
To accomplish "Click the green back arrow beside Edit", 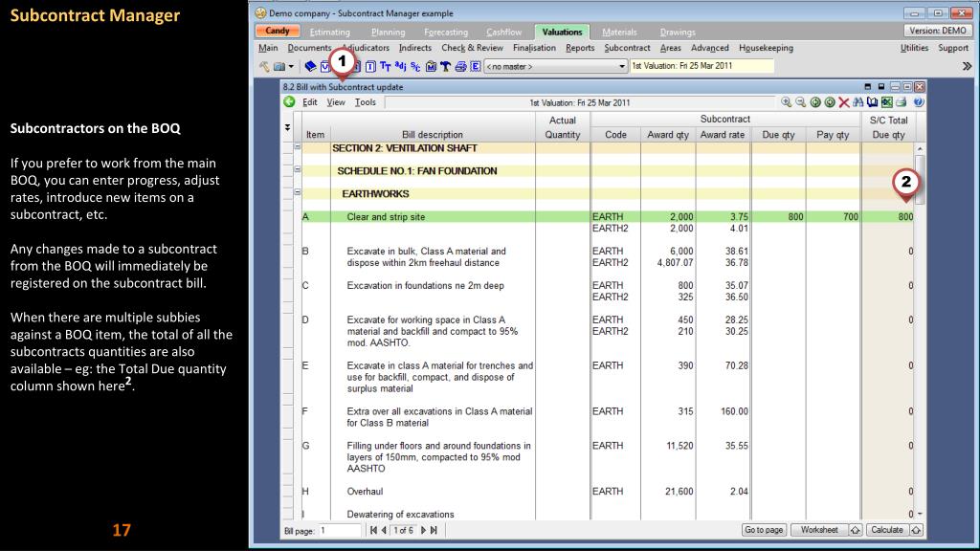I will pos(289,101).
